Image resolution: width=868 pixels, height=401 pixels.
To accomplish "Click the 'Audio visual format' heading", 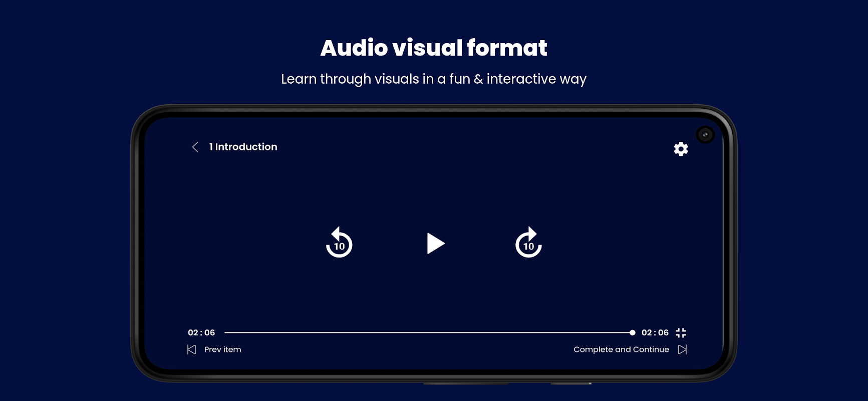I will click(434, 48).
